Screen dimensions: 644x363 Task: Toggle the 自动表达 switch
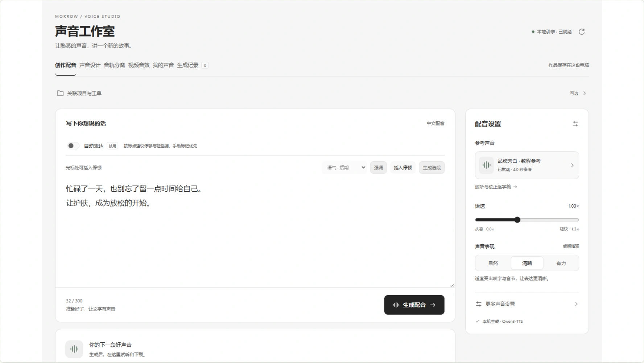point(73,146)
